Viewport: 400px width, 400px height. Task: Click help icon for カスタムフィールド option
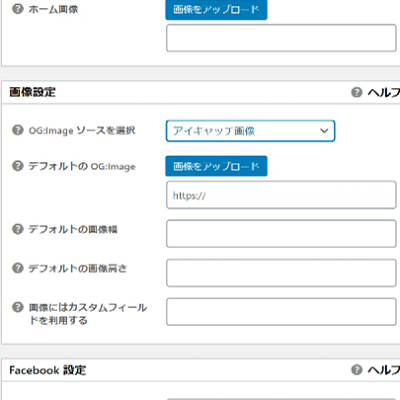[18, 307]
